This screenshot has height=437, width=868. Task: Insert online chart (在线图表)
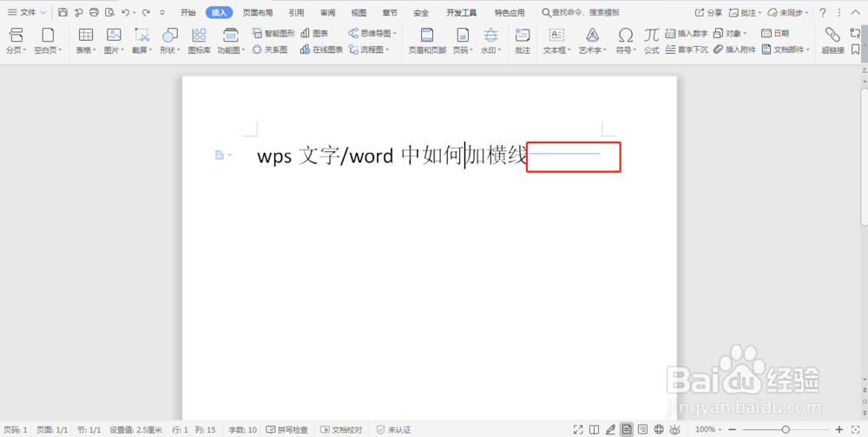click(321, 50)
